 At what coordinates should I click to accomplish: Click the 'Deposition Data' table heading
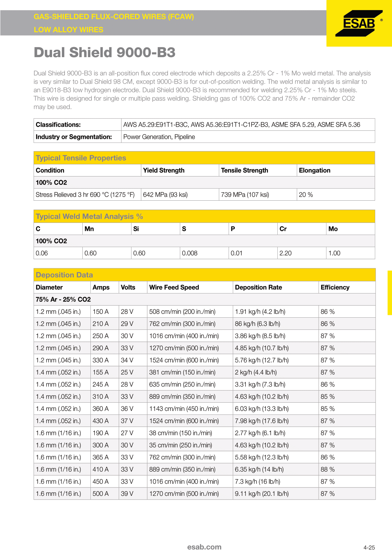tap(204, 275)
